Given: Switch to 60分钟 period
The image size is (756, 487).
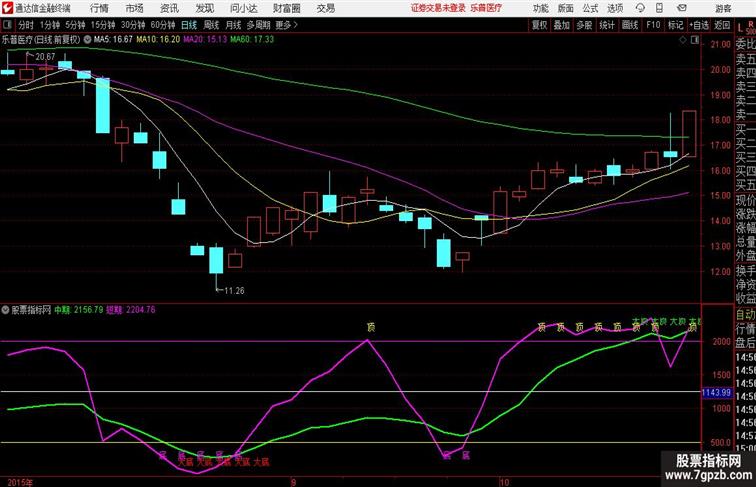Looking at the screenshot, I should [x=163, y=25].
